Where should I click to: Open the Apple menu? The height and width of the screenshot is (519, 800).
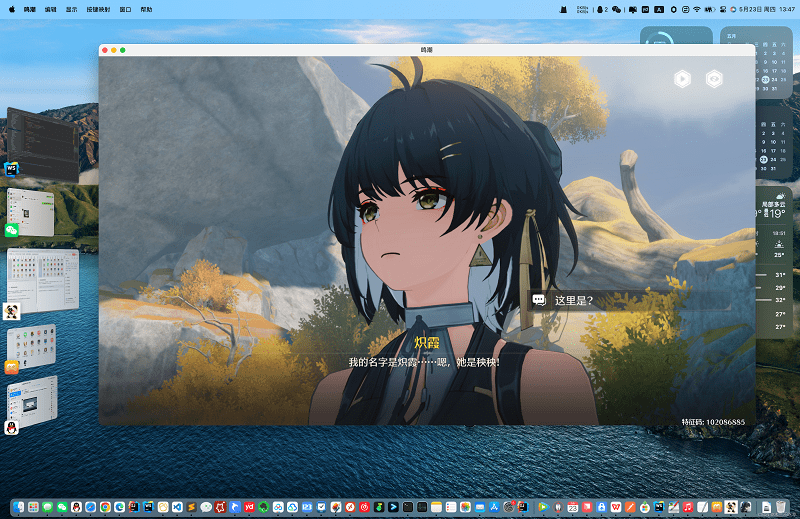click(11, 7)
